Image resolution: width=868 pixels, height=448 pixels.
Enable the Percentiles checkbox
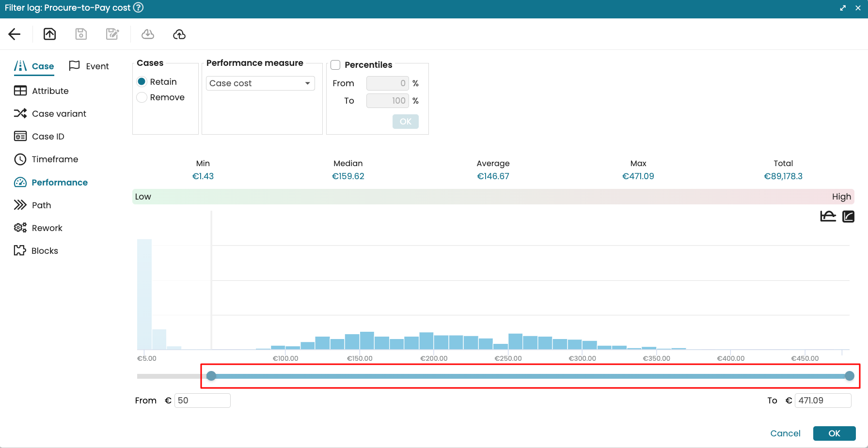coord(335,65)
